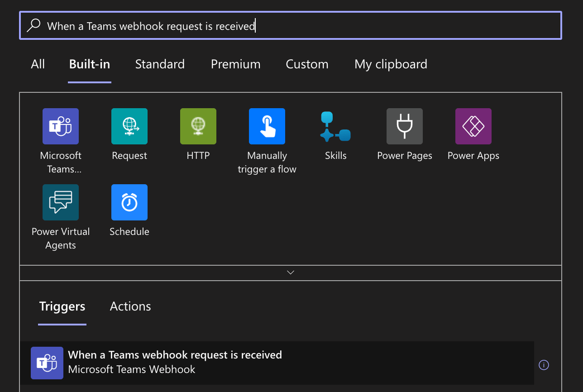Screen dimensions: 583x392
Task: Select the Microsoft Teams connector icon
Action: point(60,126)
